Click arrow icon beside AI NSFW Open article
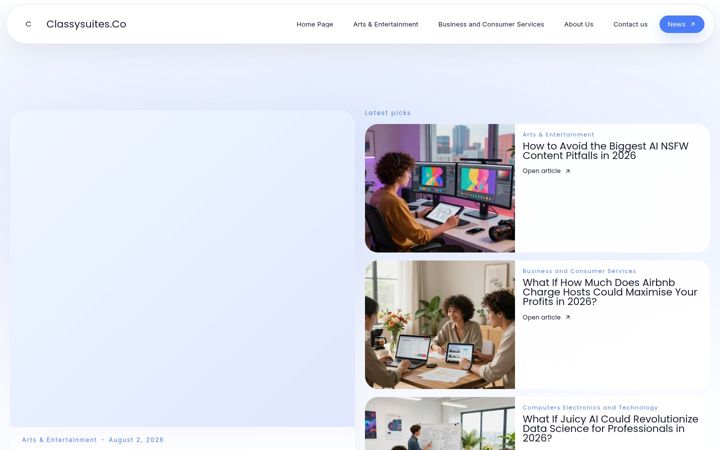Image resolution: width=720 pixels, height=450 pixels. pos(568,171)
